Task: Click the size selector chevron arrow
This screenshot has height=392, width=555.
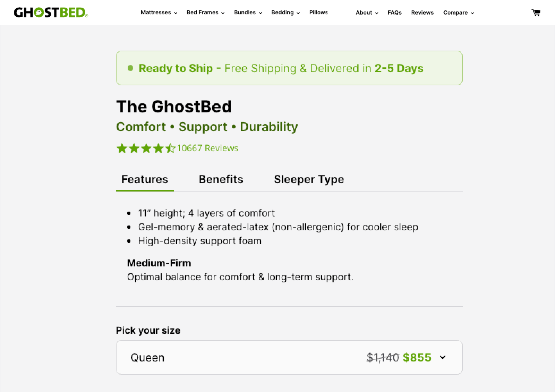Action: [443, 357]
